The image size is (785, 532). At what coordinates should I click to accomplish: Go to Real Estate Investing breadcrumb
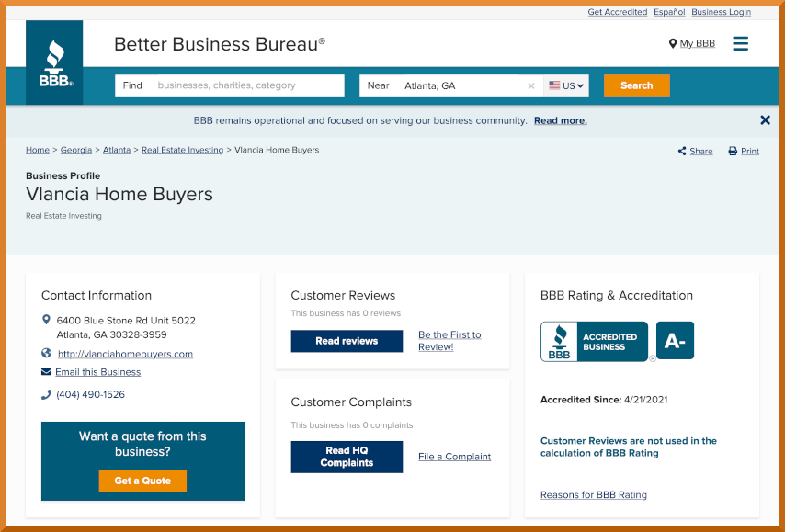pos(182,150)
